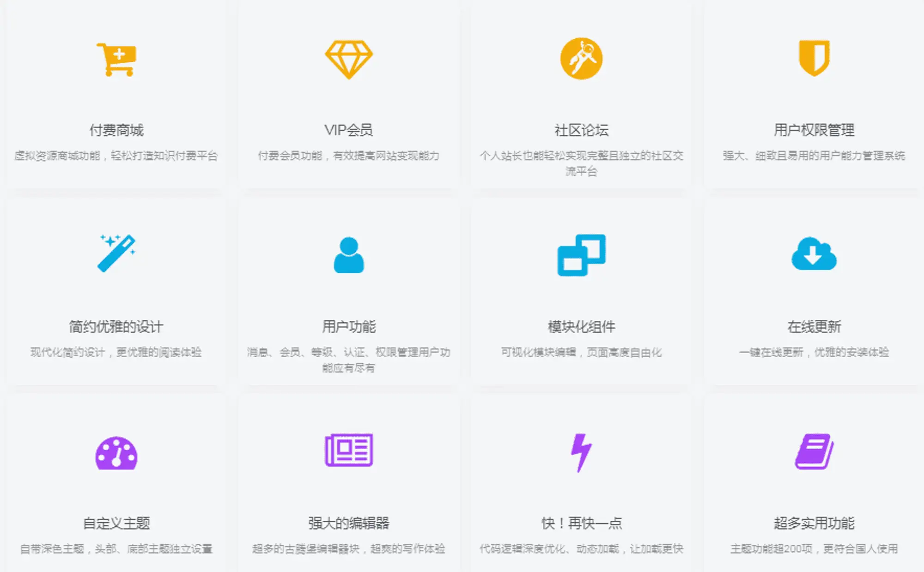Open the 付费商城 heading
Image resolution: width=924 pixels, height=572 pixels.
tap(116, 130)
